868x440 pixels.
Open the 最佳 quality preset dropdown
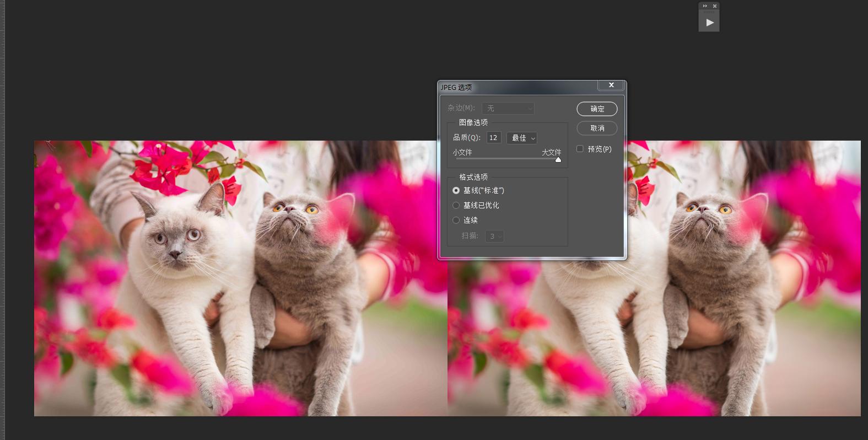(521, 138)
